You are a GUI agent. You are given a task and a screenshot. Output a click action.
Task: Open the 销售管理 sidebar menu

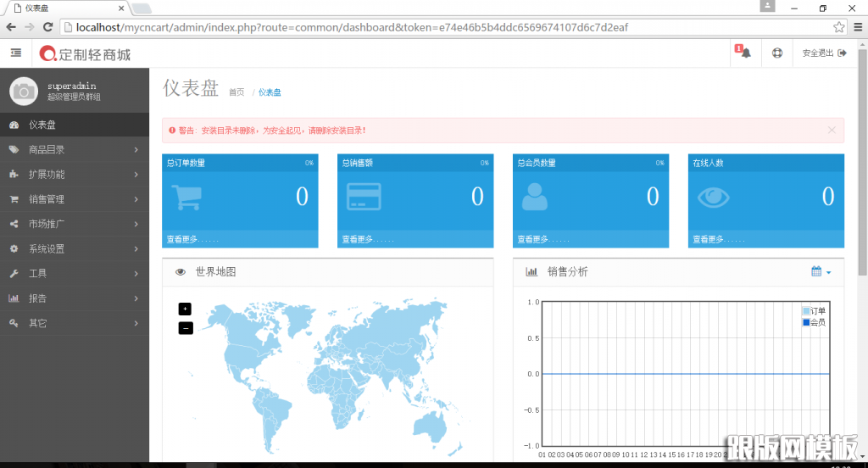coord(75,199)
